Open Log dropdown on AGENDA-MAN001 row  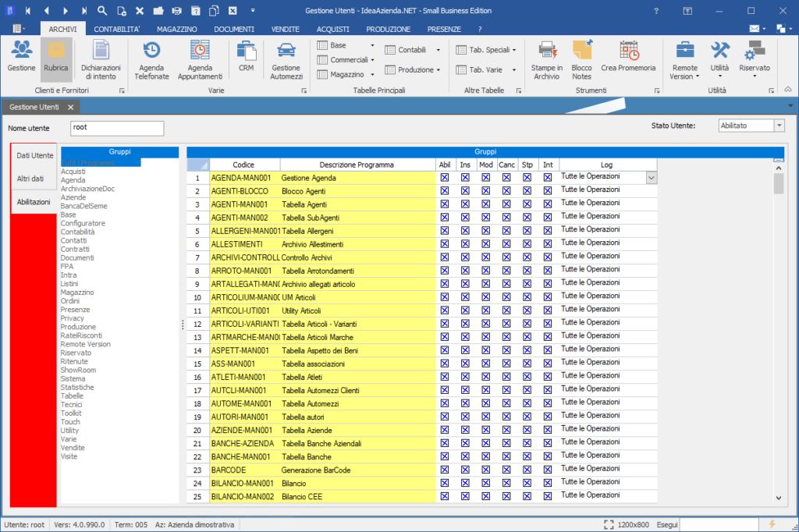(652, 178)
